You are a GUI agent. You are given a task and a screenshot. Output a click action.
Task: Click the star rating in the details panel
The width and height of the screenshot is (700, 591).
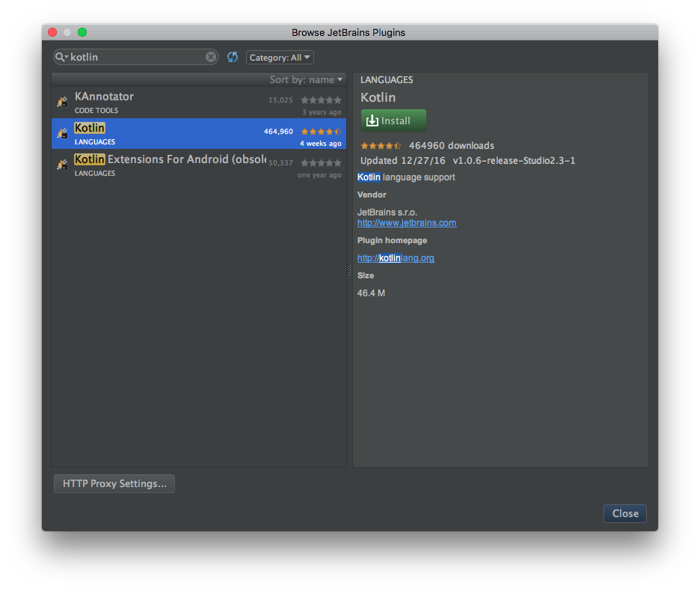381,146
